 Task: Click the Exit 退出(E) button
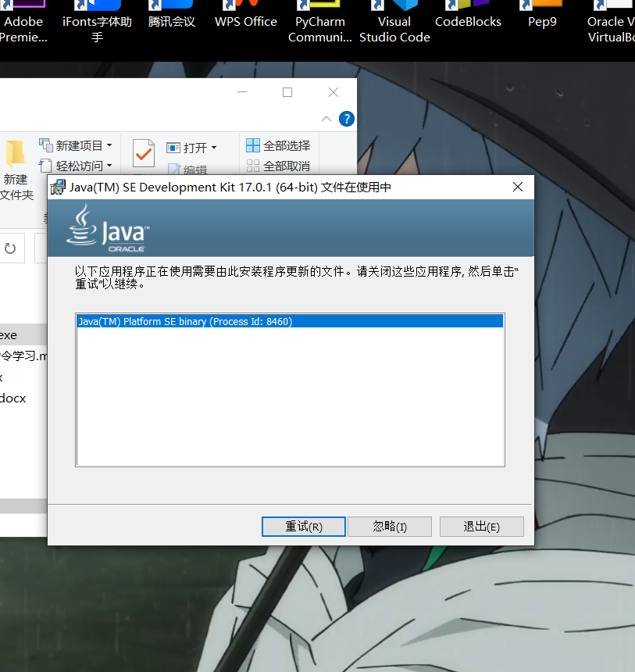pyautogui.click(x=482, y=527)
